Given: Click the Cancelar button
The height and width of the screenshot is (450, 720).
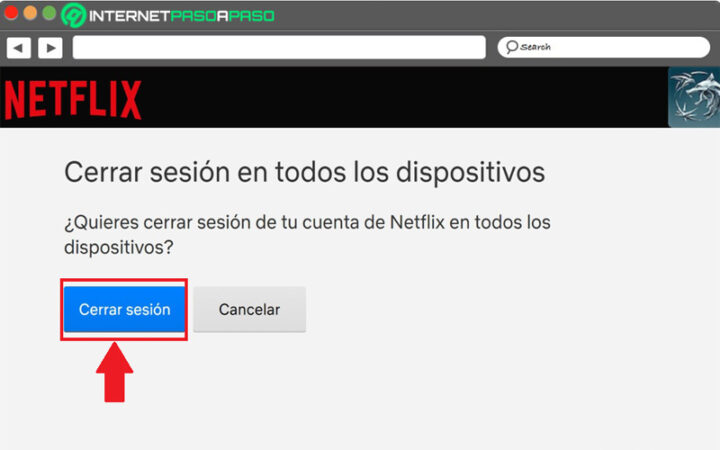Looking at the screenshot, I should tap(249, 309).
